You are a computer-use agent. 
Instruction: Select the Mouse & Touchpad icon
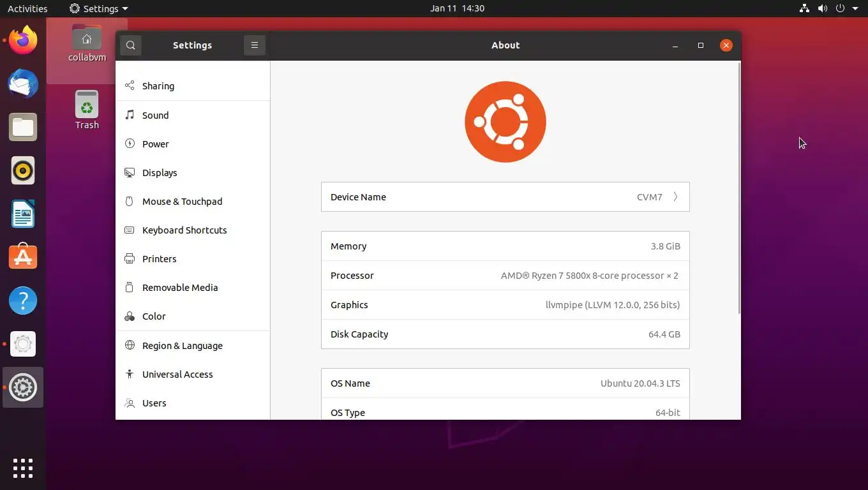coord(130,201)
